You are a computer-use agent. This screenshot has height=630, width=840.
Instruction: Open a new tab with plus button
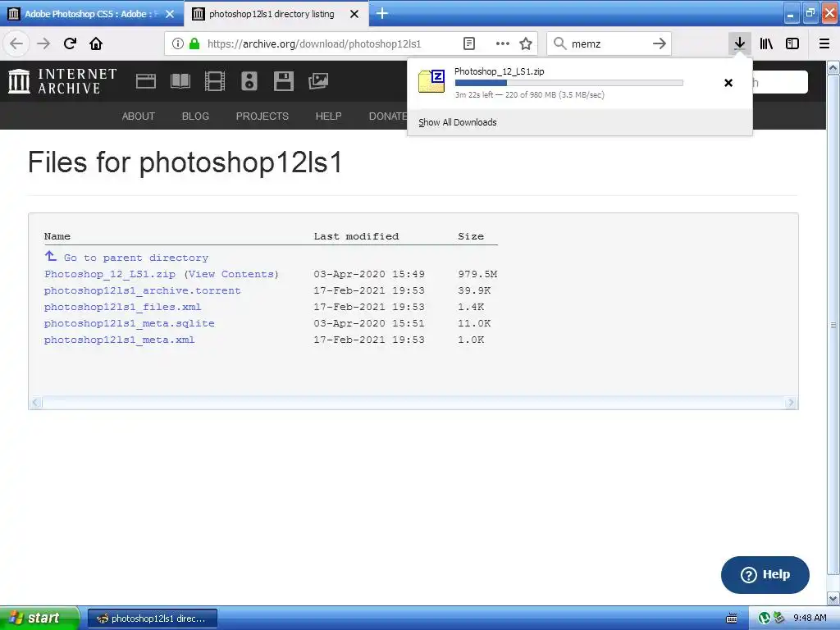pyautogui.click(x=382, y=13)
